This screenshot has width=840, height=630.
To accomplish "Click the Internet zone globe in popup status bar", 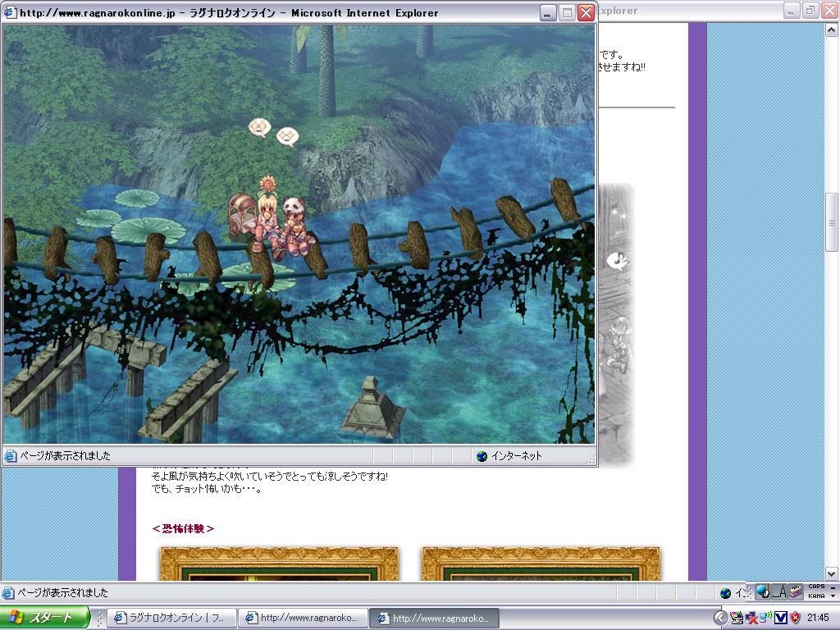I will [482, 456].
